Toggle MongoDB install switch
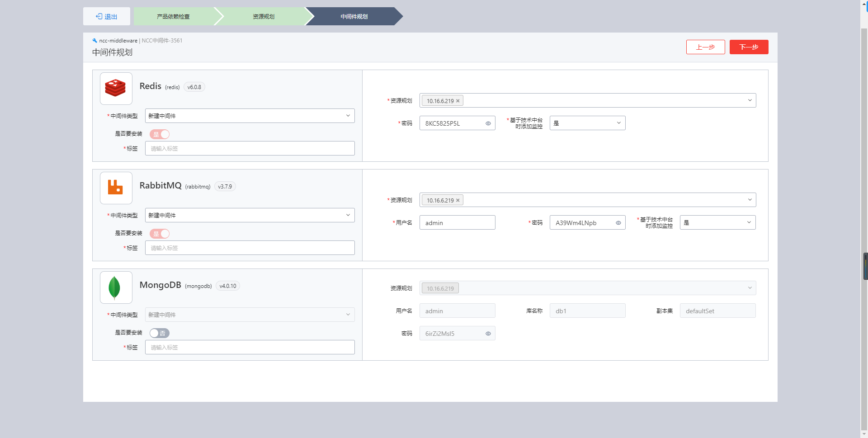Viewport: 868px width, 438px height. [160, 333]
